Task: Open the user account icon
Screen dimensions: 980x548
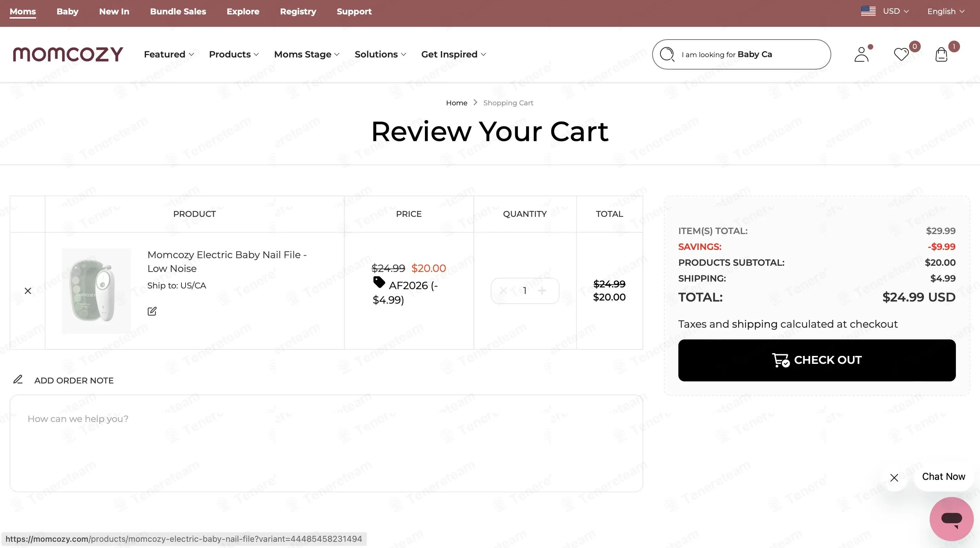Action: [x=862, y=54]
